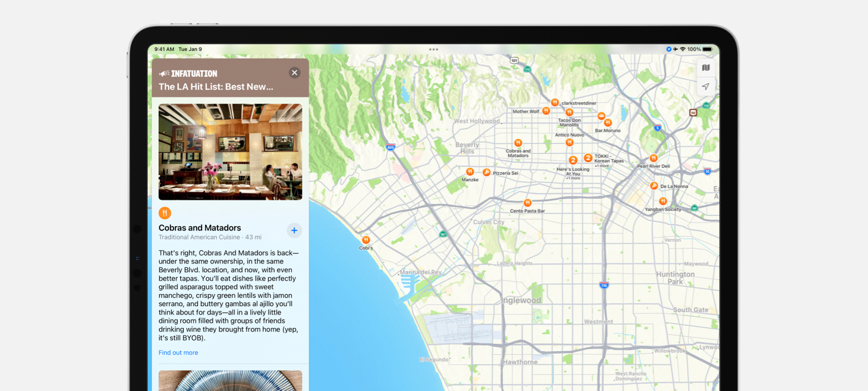Expand the Here's Looking At You cluster
The image size is (868, 391).
click(x=573, y=160)
